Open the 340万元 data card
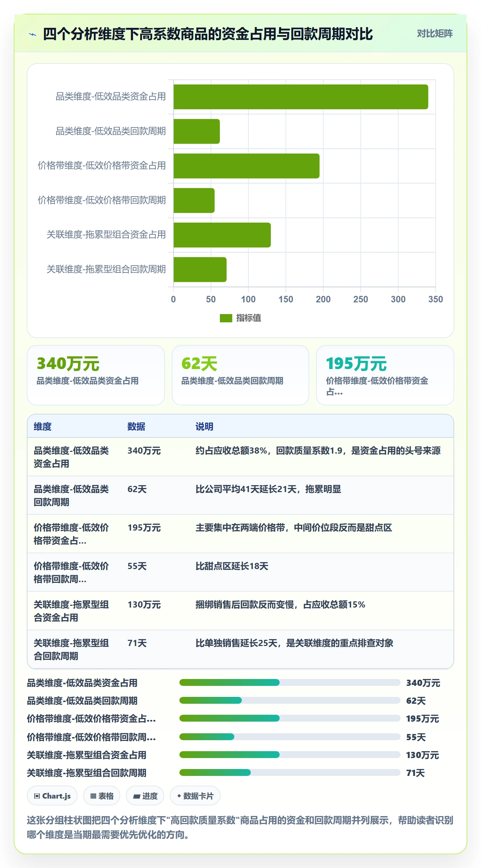481x868 pixels. point(96,375)
